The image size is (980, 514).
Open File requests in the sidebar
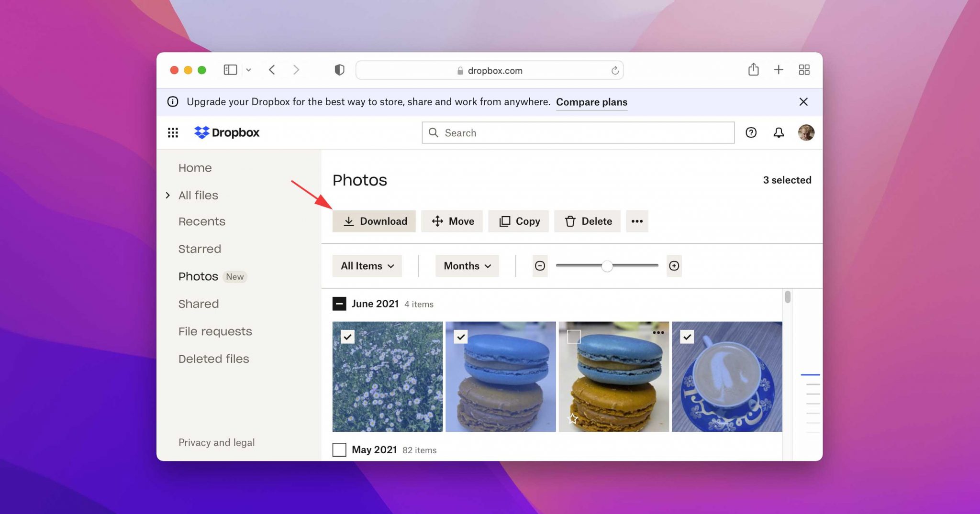pyautogui.click(x=215, y=331)
